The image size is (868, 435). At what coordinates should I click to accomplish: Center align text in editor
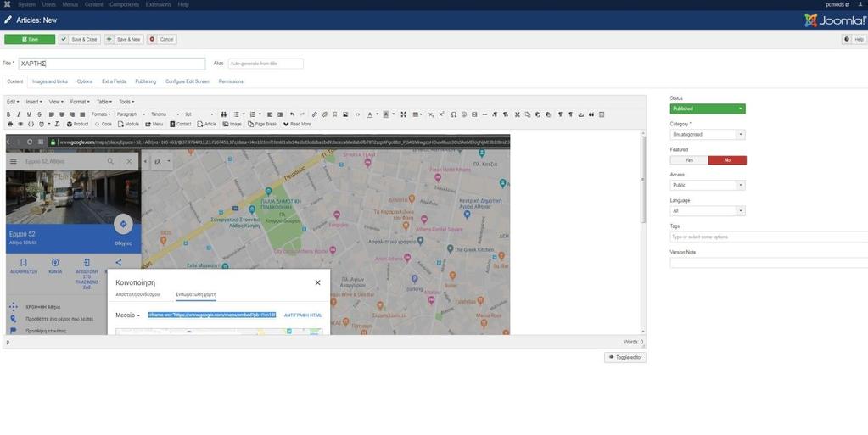(62, 114)
